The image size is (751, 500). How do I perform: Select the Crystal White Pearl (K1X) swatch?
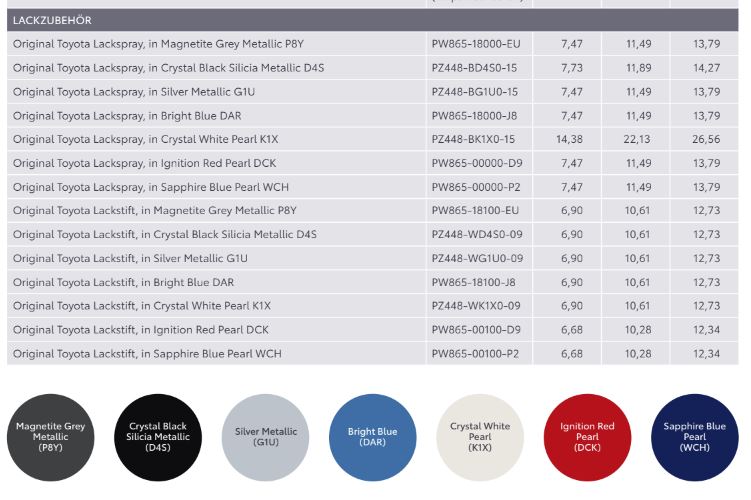[x=480, y=437]
